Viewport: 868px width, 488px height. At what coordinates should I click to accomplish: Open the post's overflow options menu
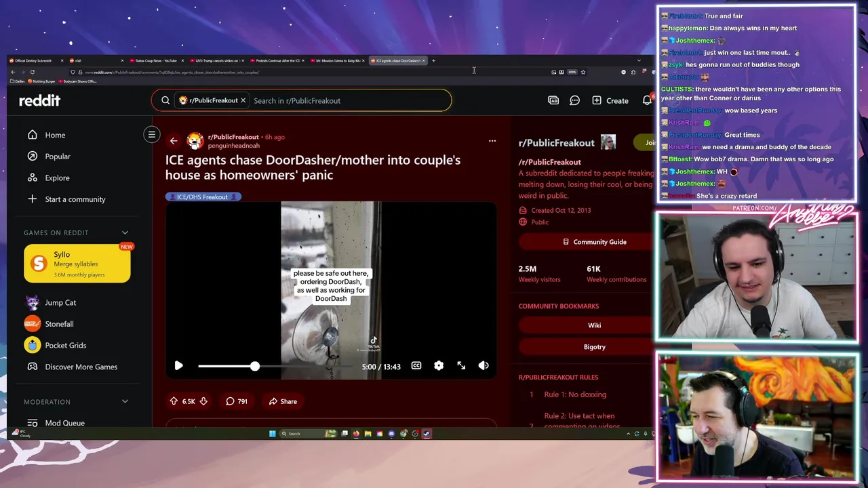[x=492, y=141]
